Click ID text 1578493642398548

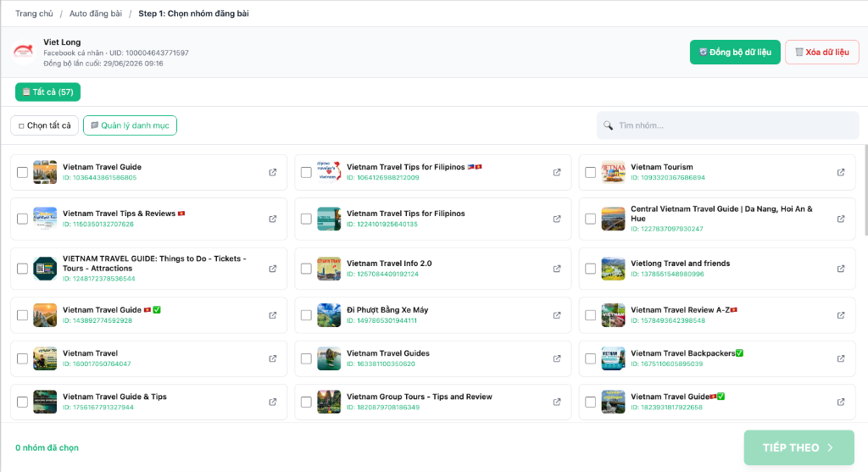pyautogui.click(x=668, y=320)
